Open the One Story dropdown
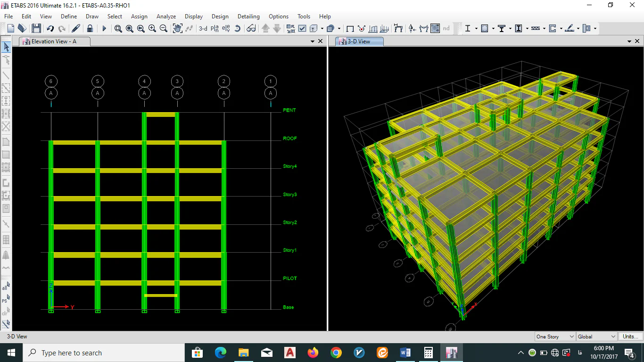Screen dimensions: 644x362 tap(555, 337)
